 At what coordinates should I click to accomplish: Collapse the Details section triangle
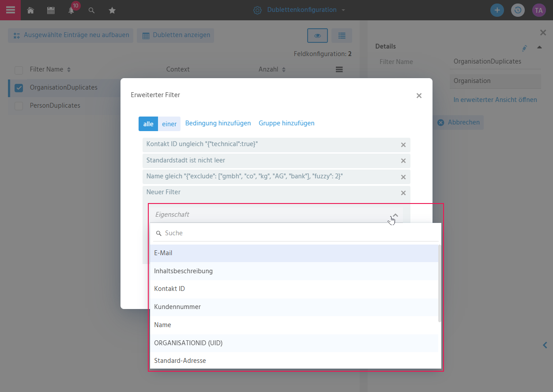539,47
